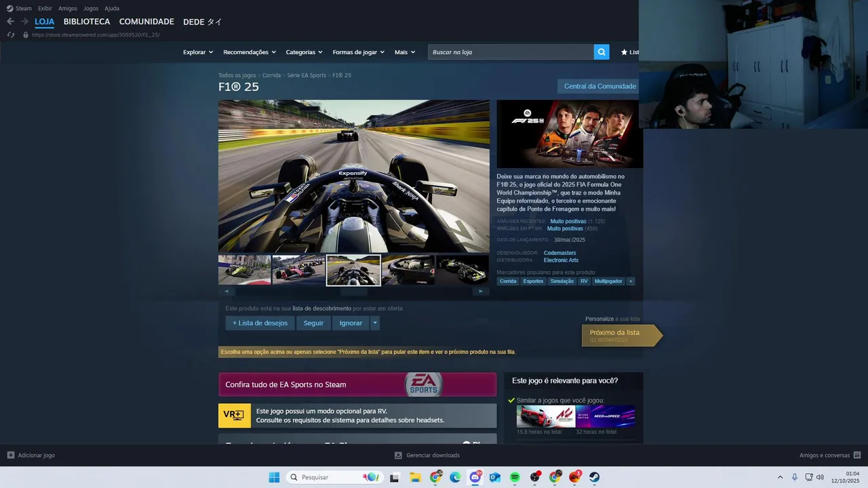
Task: Select the yellow car first screenshot thumbnail
Action: point(245,270)
